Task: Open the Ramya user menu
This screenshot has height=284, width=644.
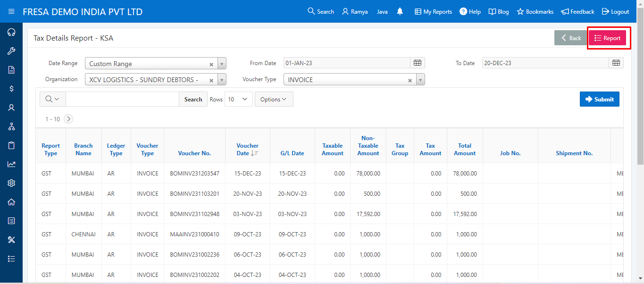Action: coord(355,12)
